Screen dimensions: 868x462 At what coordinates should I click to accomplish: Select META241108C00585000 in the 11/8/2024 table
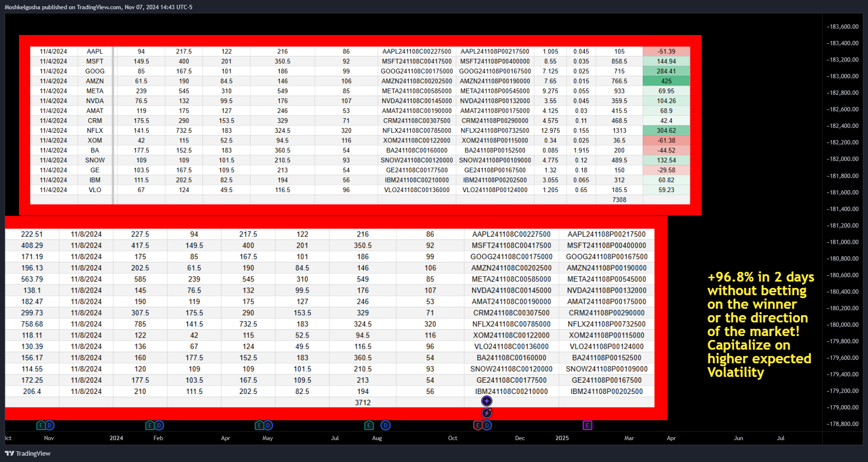point(511,279)
